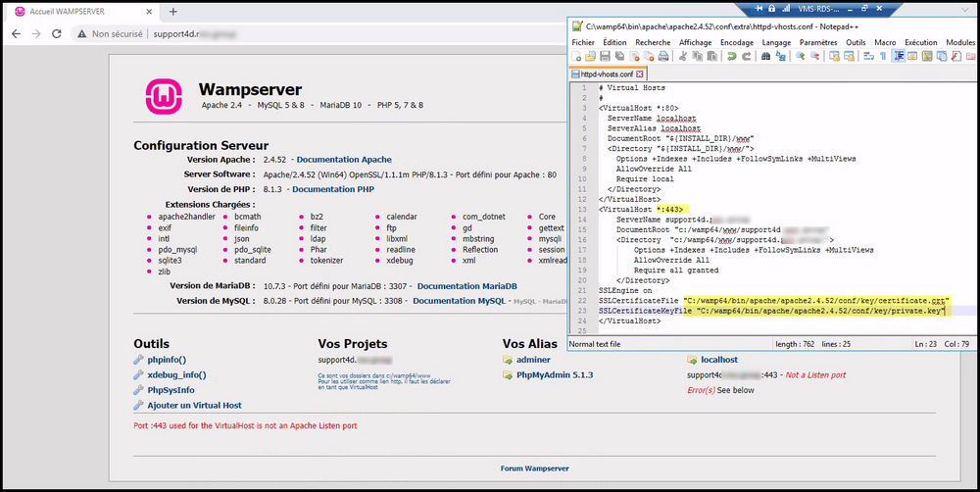This screenshot has height=492, width=980.
Task: Open the Documentation Apache link
Action: [x=344, y=160]
